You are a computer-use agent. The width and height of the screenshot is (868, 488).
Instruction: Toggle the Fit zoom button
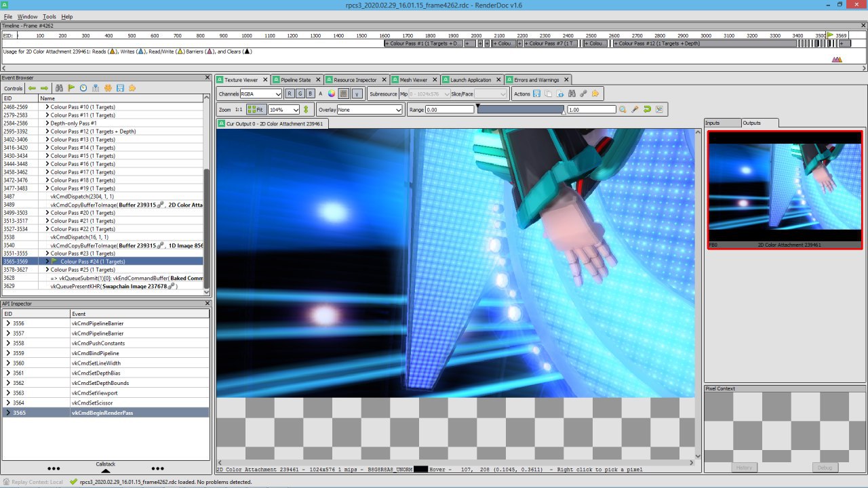[x=256, y=109]
